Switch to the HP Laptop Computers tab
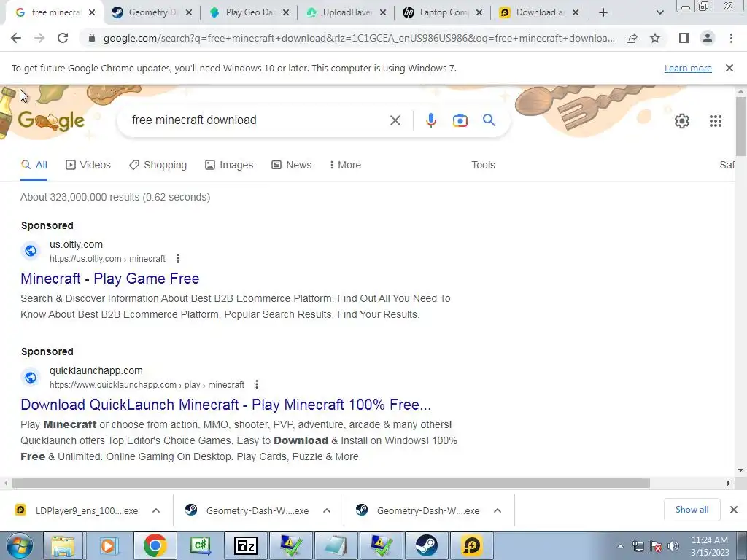 pyautogui.click(x=438, y=13)
